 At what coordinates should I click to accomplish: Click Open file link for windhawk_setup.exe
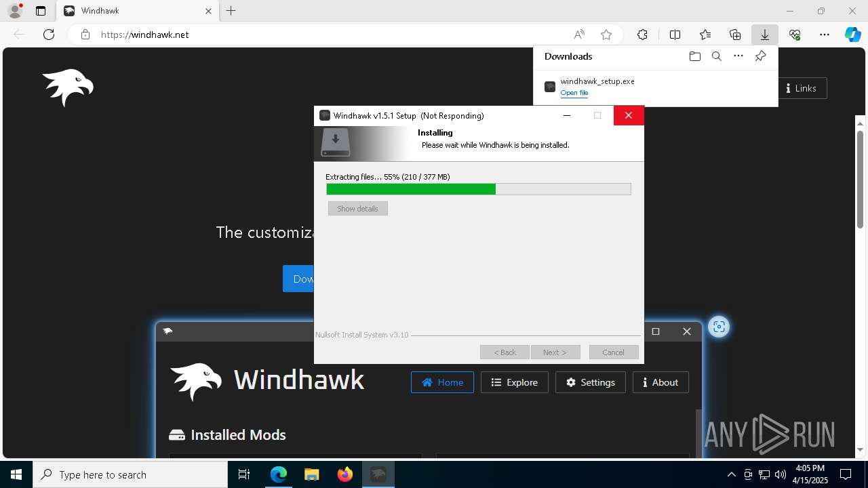574,93
